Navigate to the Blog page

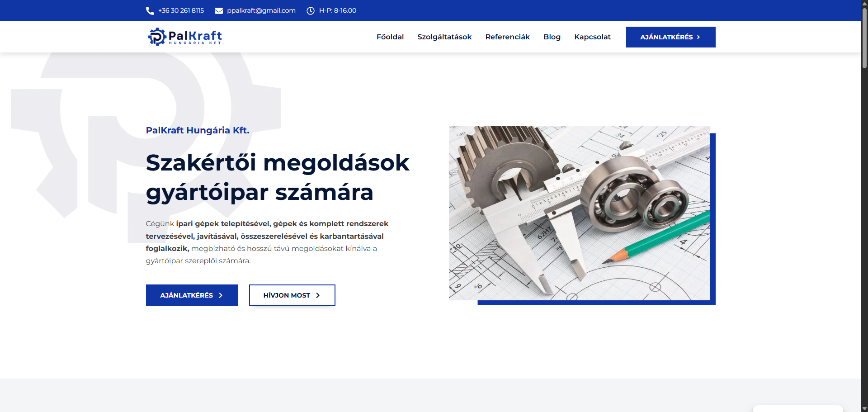point(552,37)
